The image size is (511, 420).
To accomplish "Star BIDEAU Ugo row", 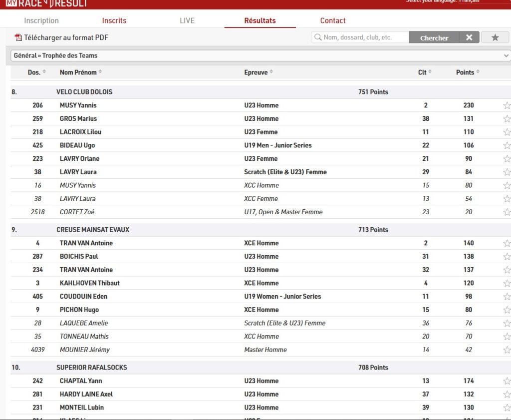I will (x=507, y=145).
